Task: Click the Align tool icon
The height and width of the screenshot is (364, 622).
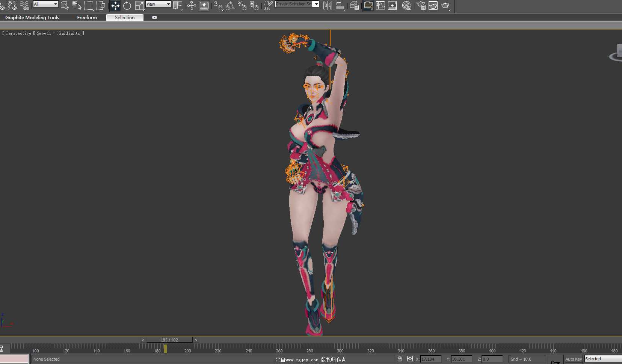Action: click(340, 5)
